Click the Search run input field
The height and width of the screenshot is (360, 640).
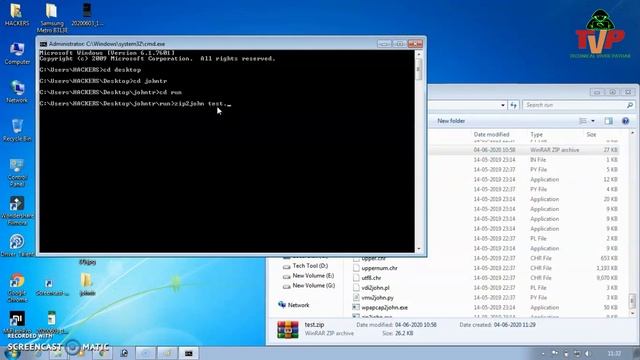(x=579, y=105)
